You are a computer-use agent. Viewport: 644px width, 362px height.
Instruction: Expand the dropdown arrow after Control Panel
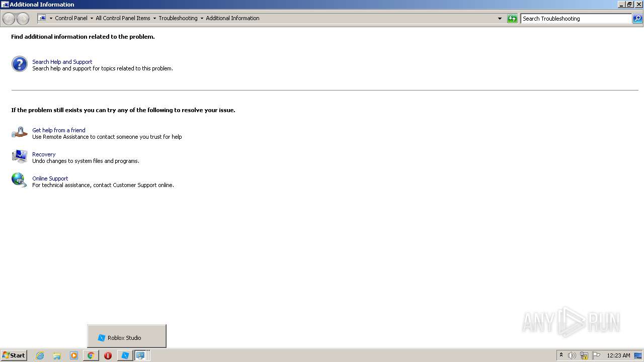tap(92, 19)
